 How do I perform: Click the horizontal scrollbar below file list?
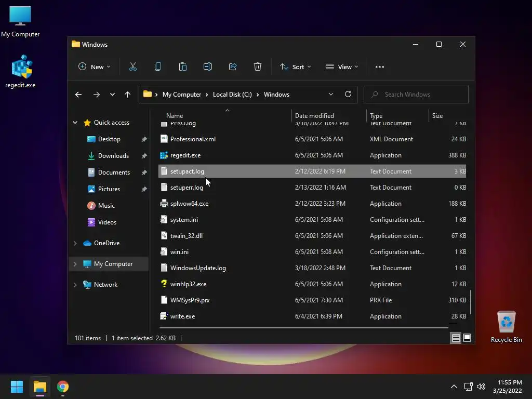303,328
